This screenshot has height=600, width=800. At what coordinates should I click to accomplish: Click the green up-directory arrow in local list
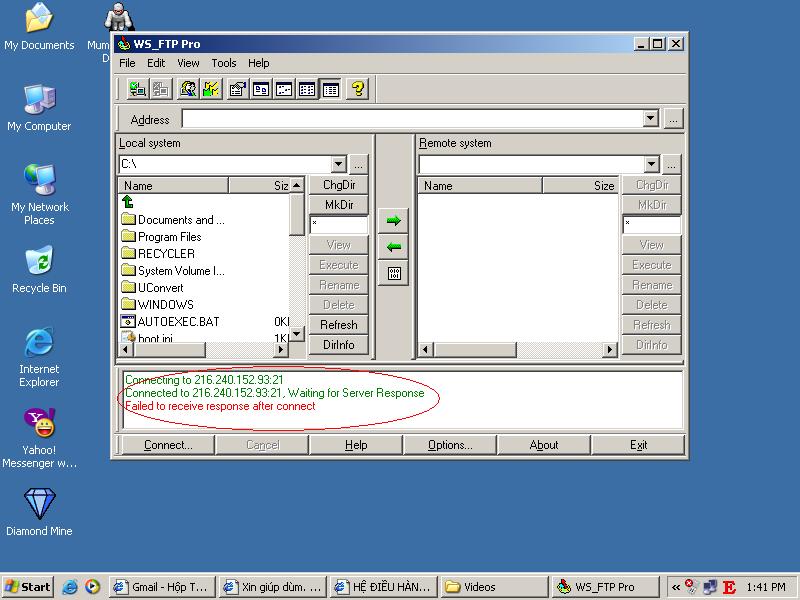pyautogui.click(x=128, y=202)
